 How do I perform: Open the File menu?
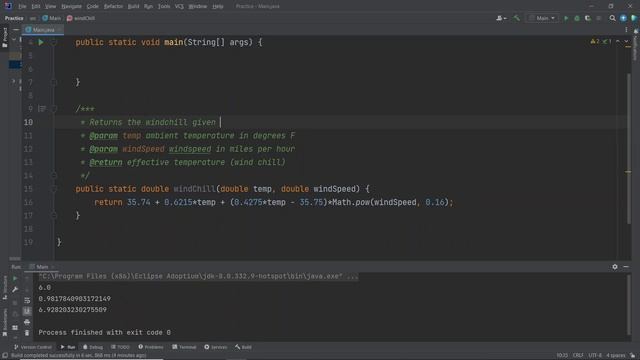pyautogui.click(x=22, y=7)
